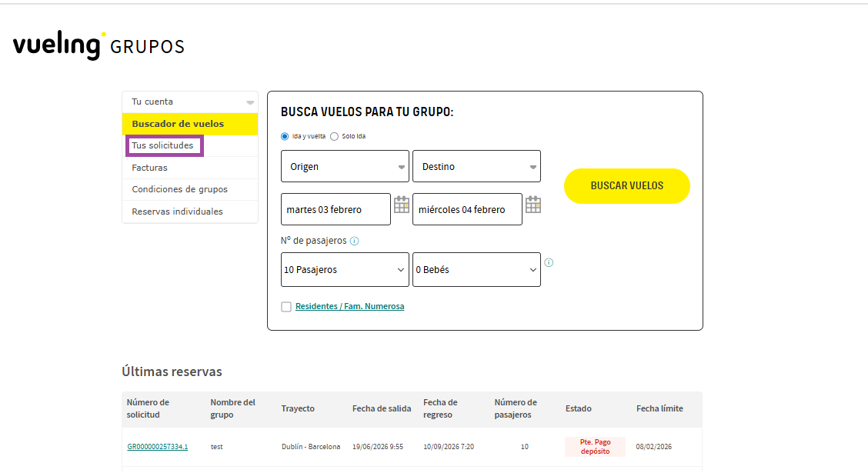Open the departure date calendar icon
Viewport: 868px width, 473px height.
point(402,205)
